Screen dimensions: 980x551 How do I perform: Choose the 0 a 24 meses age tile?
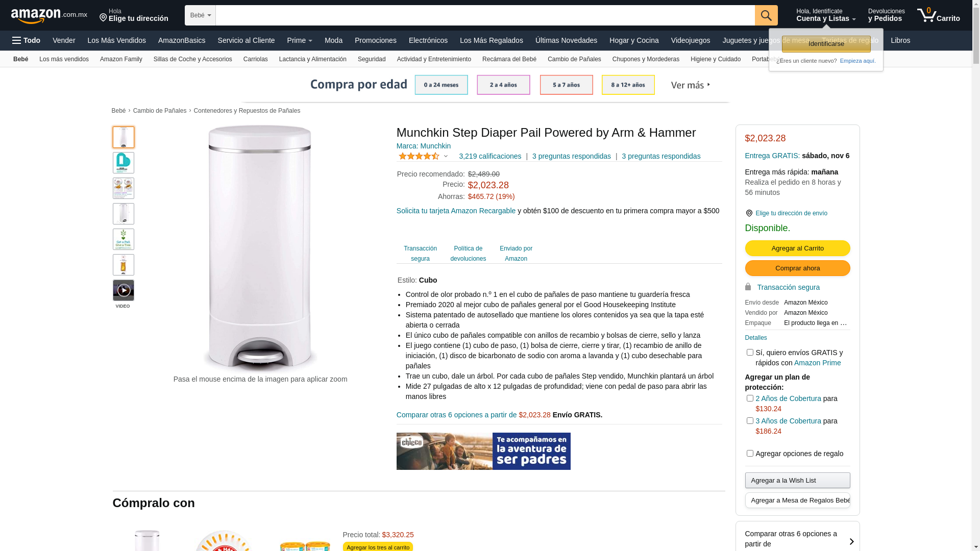(x=441, y=85)
